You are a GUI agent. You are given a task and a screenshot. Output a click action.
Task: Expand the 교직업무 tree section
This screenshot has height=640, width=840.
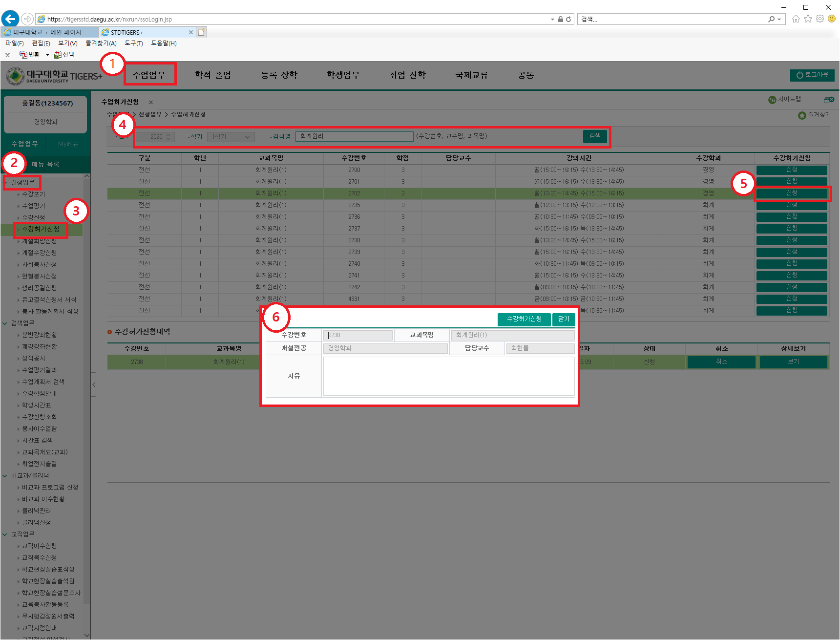tap(5, 534)
